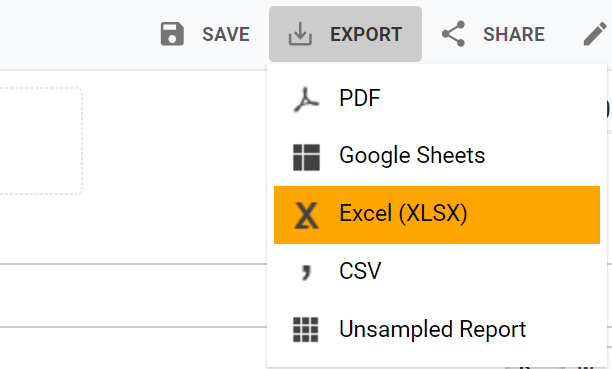Viewport: 612px width, 369px height.
Task: Click the Unsampled Report grid icon
Action: [306, 330]
